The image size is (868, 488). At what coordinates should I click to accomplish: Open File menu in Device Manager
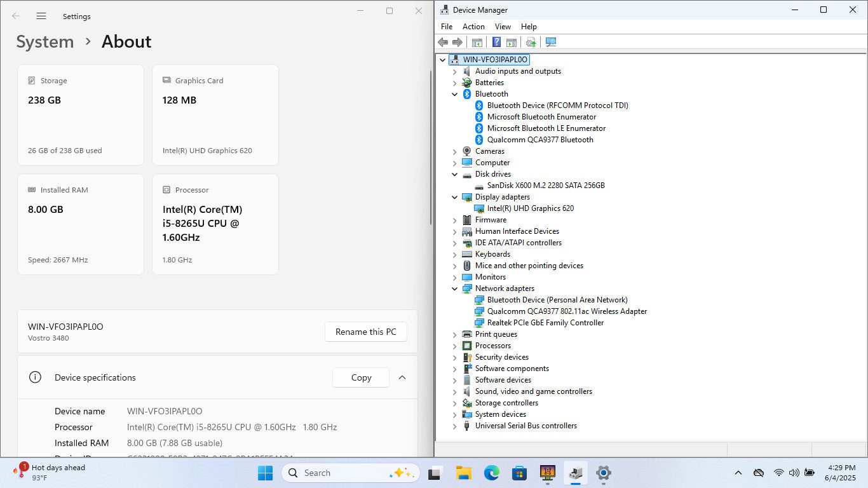pyautogui.click(x=447, y=27)
